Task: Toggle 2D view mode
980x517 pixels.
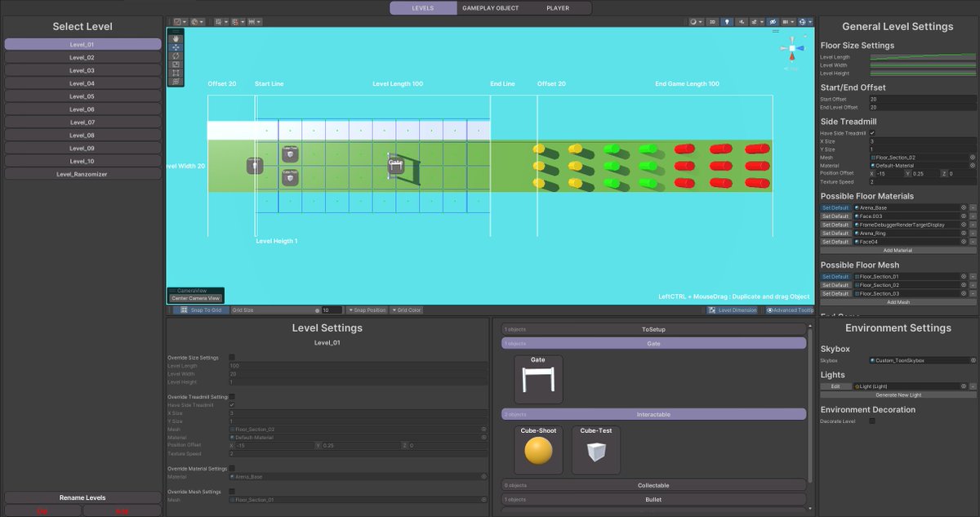Action: (712, 22)
